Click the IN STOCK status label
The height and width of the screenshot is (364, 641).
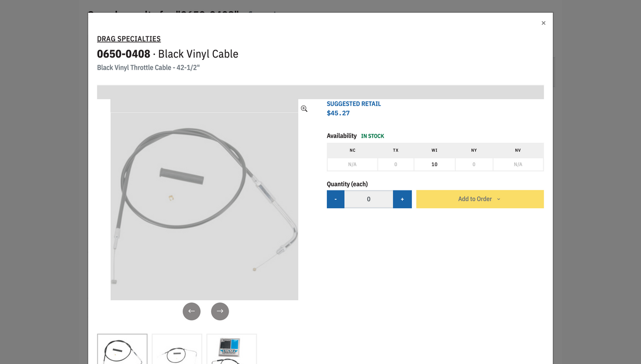373,136
